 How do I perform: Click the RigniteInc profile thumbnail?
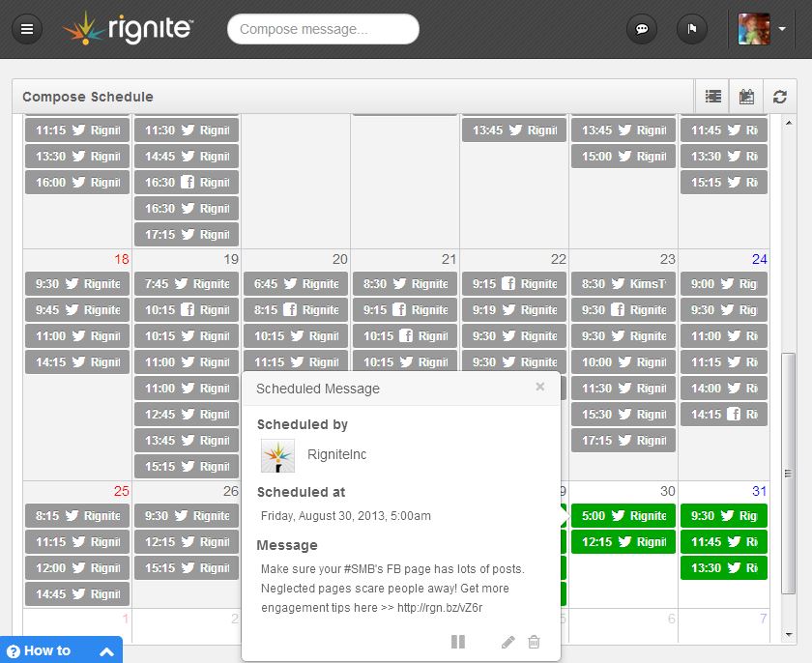(277, 455)
